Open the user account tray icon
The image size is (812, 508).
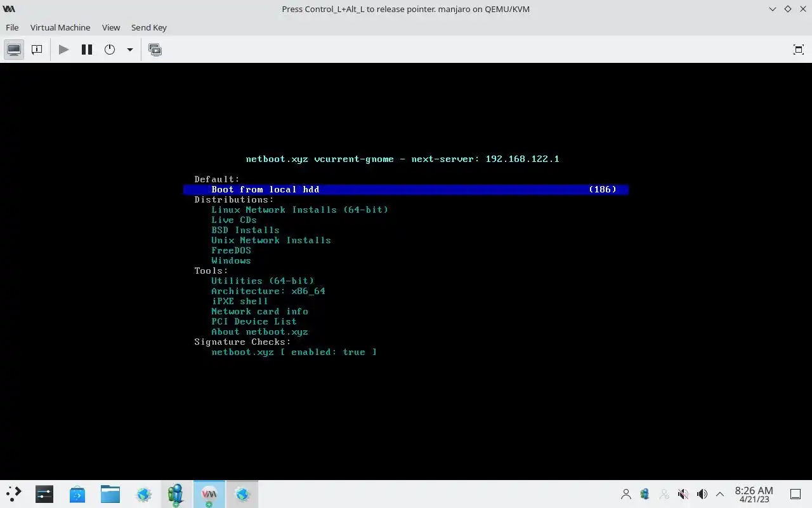[626, 494]
